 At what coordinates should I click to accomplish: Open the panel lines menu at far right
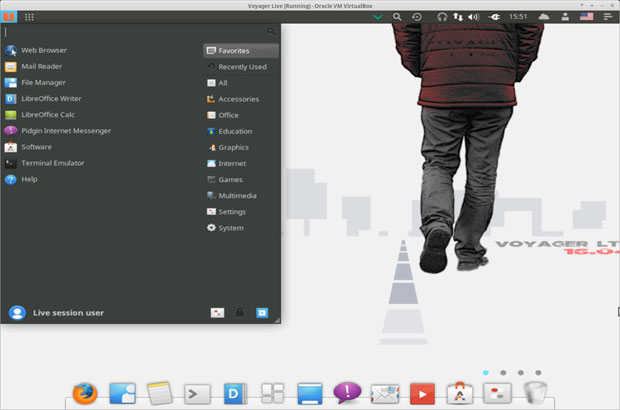click(x=608, y=17)
